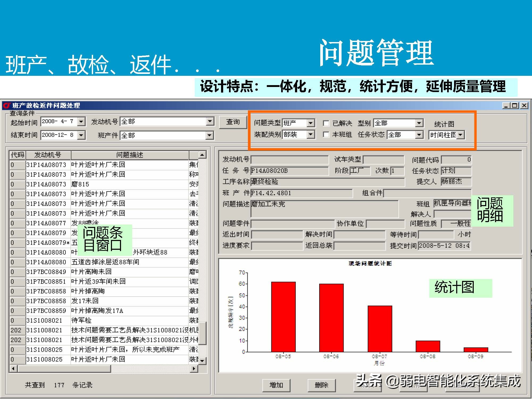Click the 问题代码 field
This screenshot has width=532, height=399.
click(456, 160)
